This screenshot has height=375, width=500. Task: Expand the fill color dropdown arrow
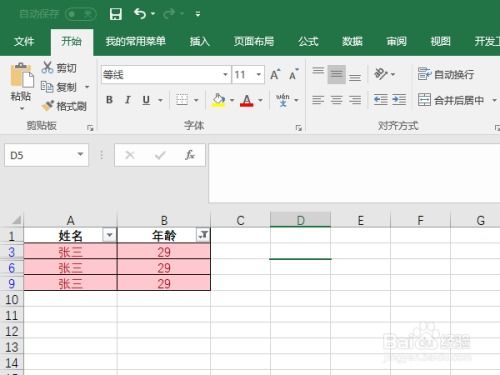(x=232, y=100)
